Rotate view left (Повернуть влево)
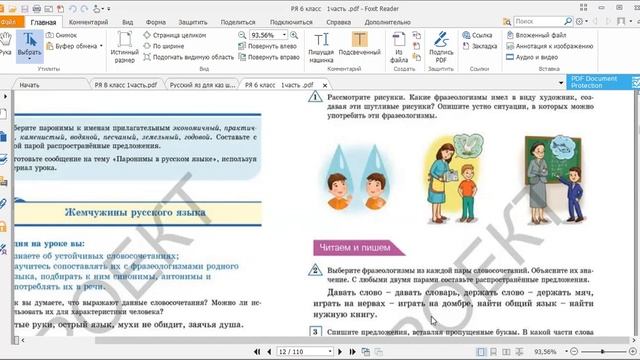 pyautogui.click(x=268, y=46)
